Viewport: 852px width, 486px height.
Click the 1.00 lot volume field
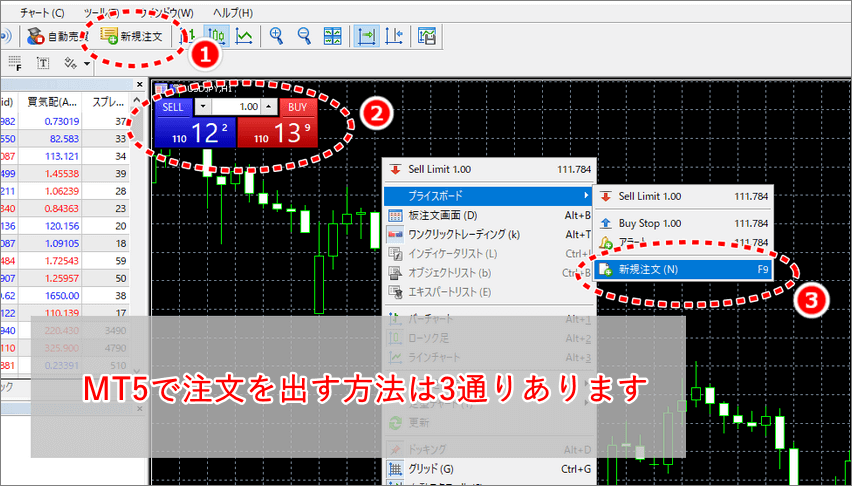coord(235,108)
